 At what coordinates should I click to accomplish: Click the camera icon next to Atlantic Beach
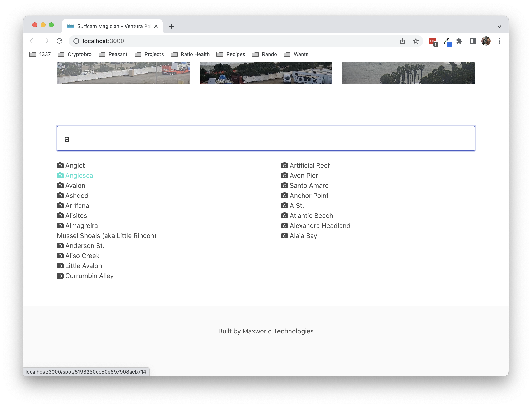[284, 215]
